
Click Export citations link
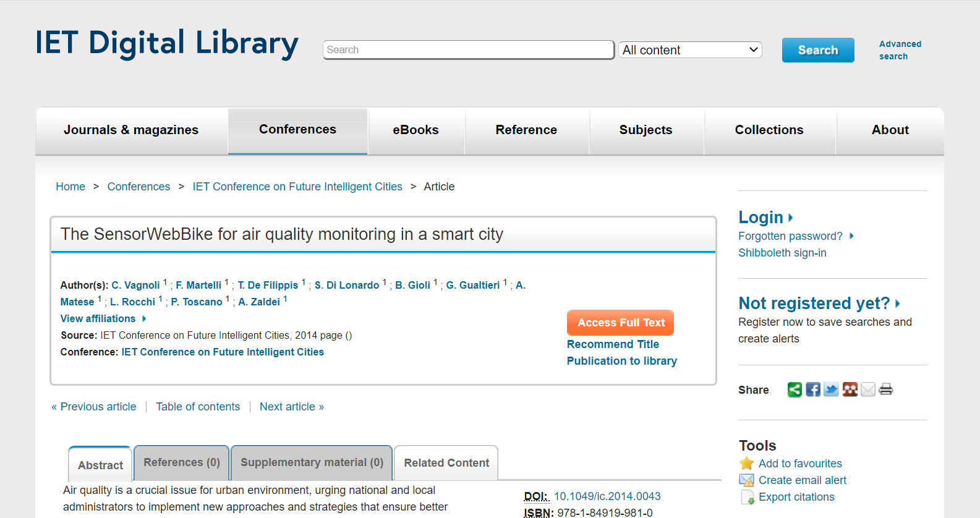(x=796, y=497)
